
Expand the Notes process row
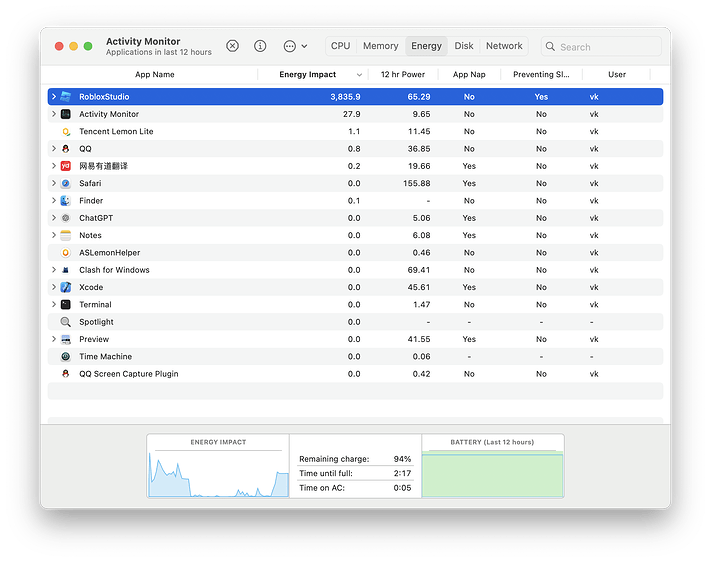coord(54,235)
